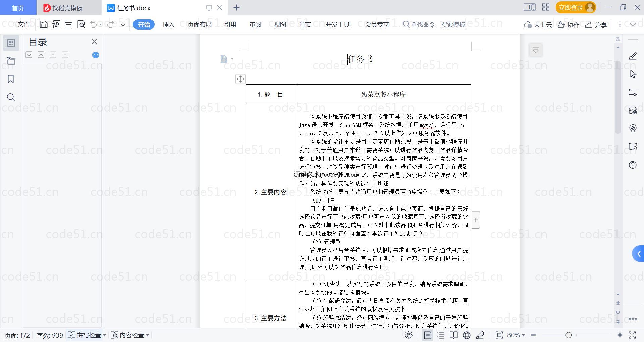Viewport: 644px width, 342px height.
Task: Zoom in with the plus button
Action: (x=620, y=335)
